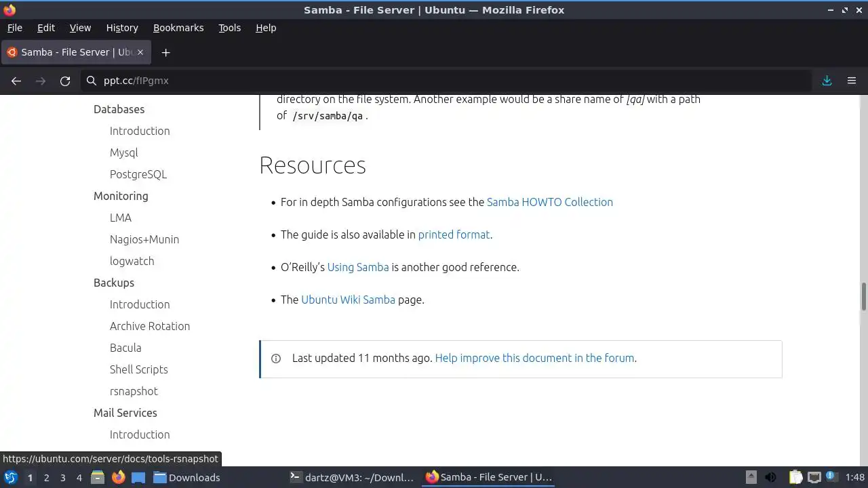
Task: Switch to virtual desktop 3
Action: point(62,477)
